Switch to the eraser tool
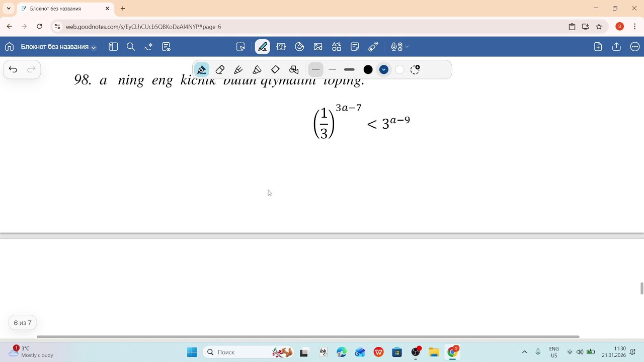Screen dimensions: 644x362 pos(220,69)
